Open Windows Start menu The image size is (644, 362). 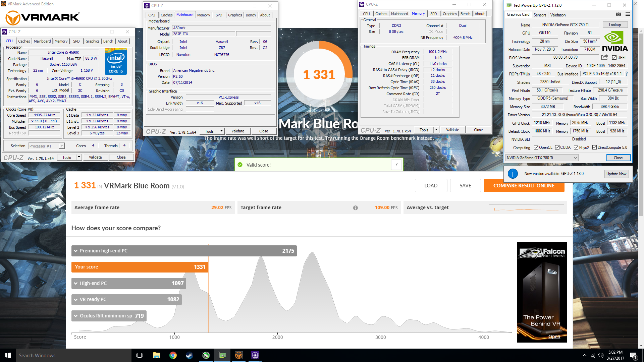(8, 355)
